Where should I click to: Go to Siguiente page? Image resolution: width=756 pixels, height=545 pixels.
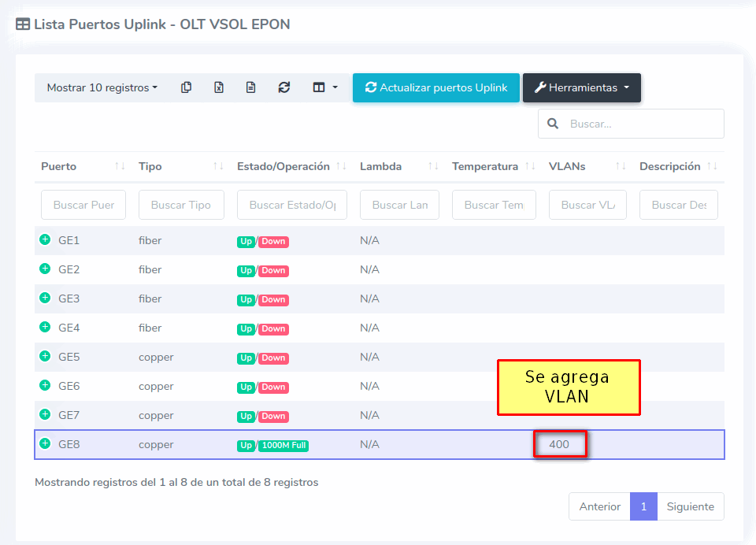690,506
